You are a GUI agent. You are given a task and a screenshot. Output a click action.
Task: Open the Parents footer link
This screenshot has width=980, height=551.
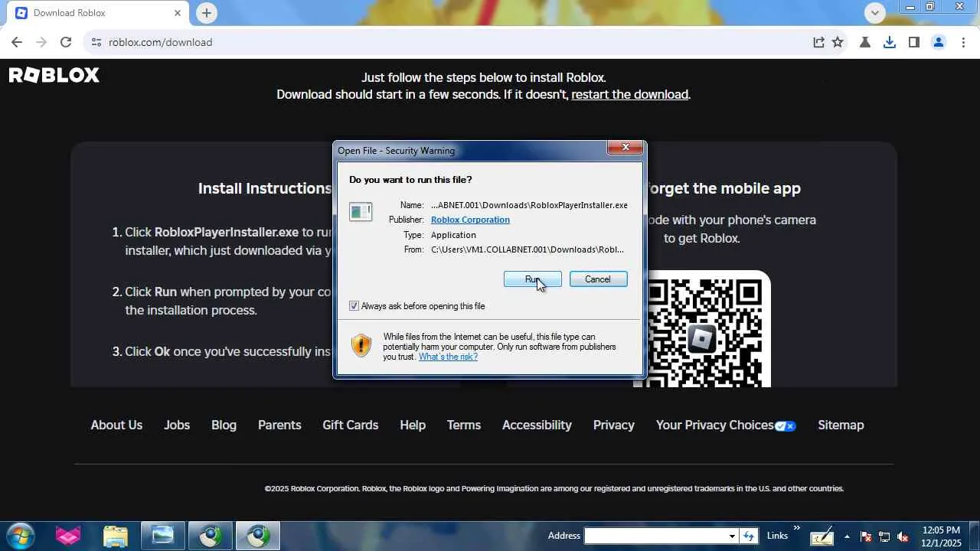(279, 425)
